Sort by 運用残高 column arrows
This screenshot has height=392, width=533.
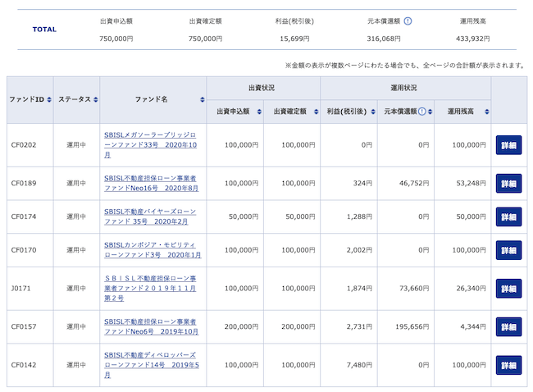[487, 112]
